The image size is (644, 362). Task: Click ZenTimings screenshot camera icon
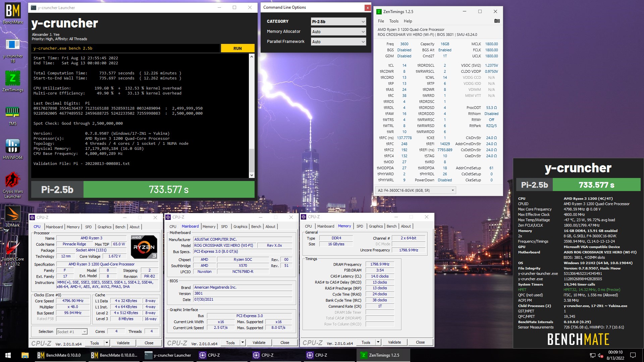click(x=497, y=21)
